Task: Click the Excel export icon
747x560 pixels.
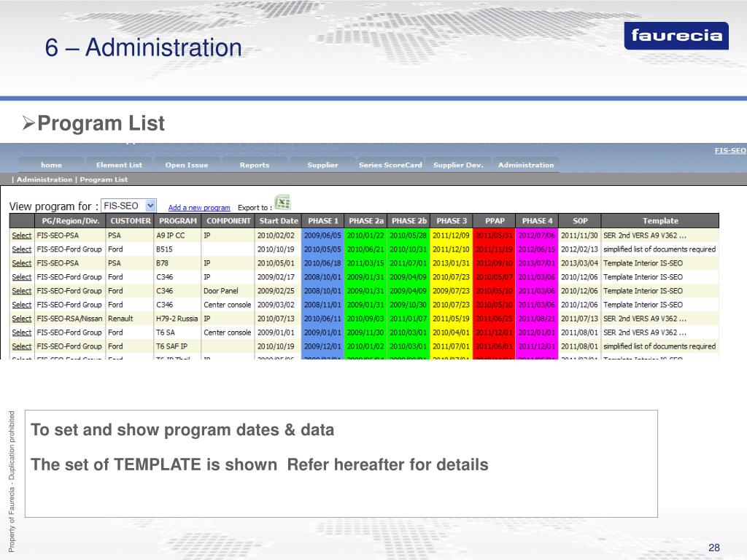Action: (x=282, y=203)
